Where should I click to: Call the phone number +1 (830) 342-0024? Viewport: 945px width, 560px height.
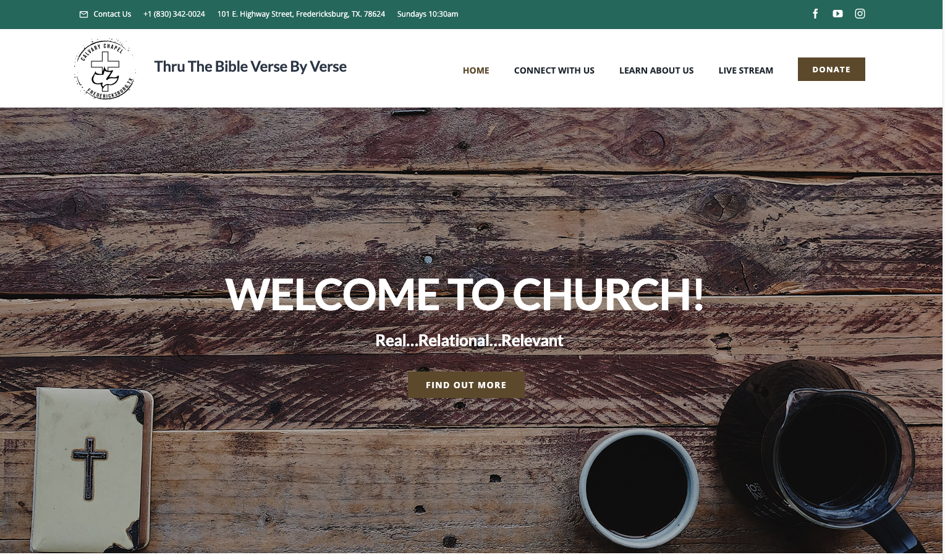point(174,14)
